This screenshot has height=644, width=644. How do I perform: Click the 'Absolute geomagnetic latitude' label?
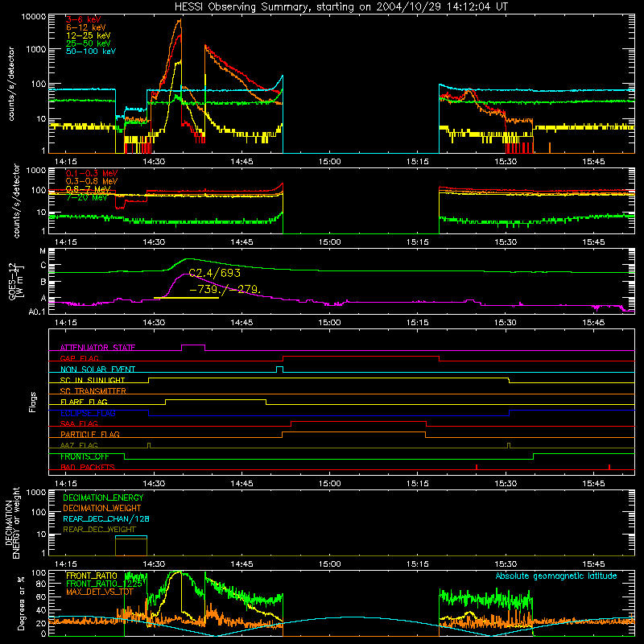(556, 576)
